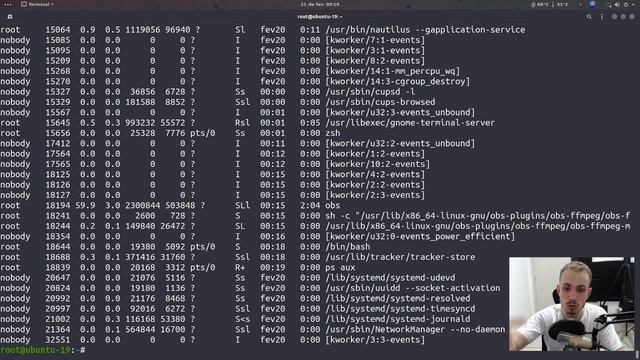Open the Activities overview dots
This screenshot has width=640, height=360.
[7, 4]
